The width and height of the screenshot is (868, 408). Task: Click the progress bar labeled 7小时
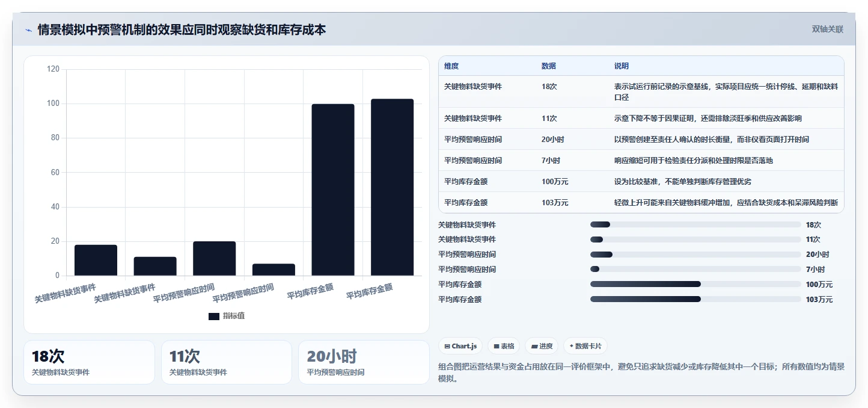click(x=695, y=269)
